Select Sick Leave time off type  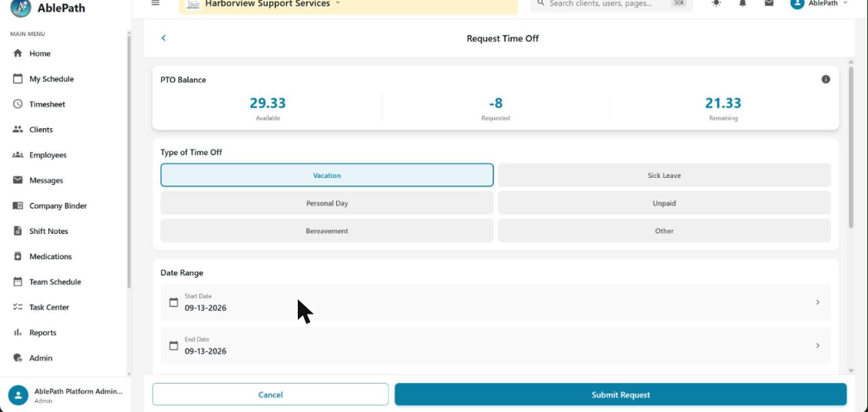pyautogui.click(x=664, y=175)
